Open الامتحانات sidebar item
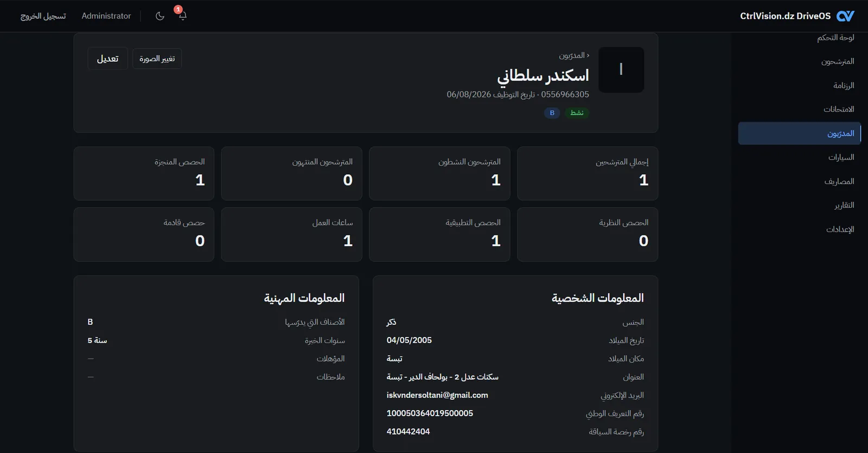 point(839,109)
